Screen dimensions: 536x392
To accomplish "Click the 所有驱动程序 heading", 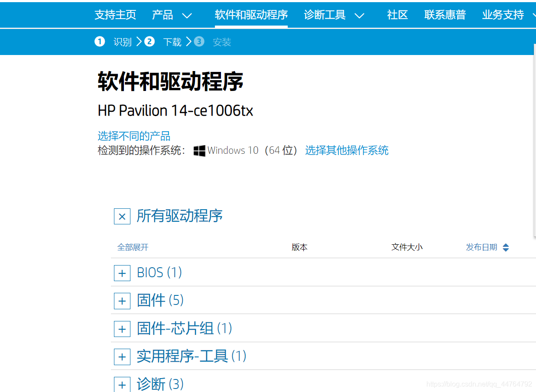I will 179,216.
